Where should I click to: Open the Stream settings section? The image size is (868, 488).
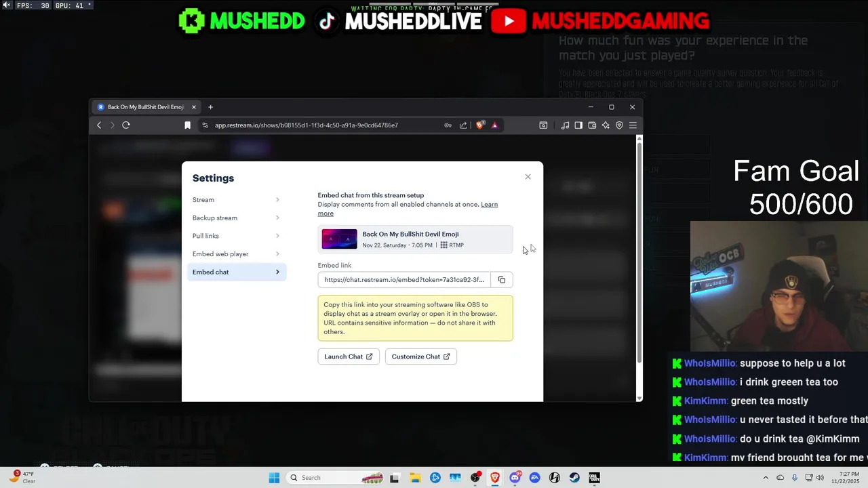coord(236,200)
